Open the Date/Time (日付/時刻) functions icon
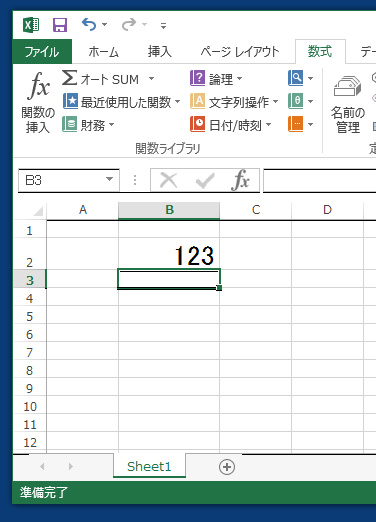 198,124
